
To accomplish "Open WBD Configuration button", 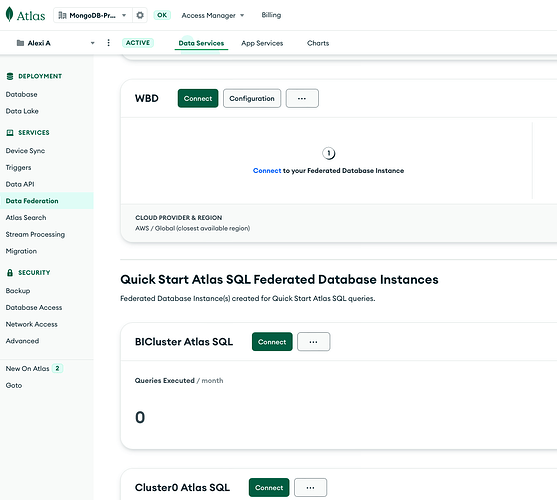I will pos(252,98).
